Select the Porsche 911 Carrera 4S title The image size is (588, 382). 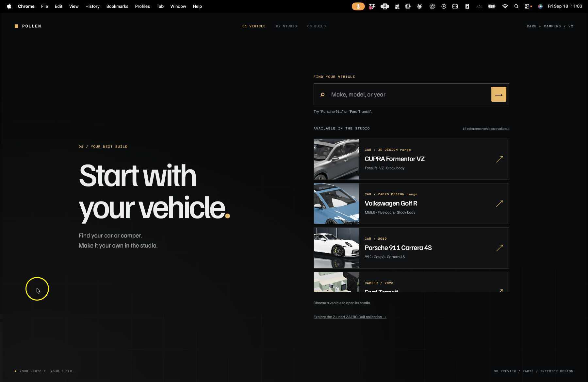pos(398,248)
